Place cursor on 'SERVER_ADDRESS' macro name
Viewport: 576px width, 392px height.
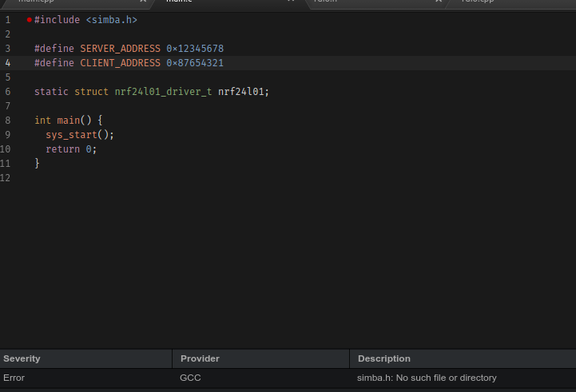[120, 49]
